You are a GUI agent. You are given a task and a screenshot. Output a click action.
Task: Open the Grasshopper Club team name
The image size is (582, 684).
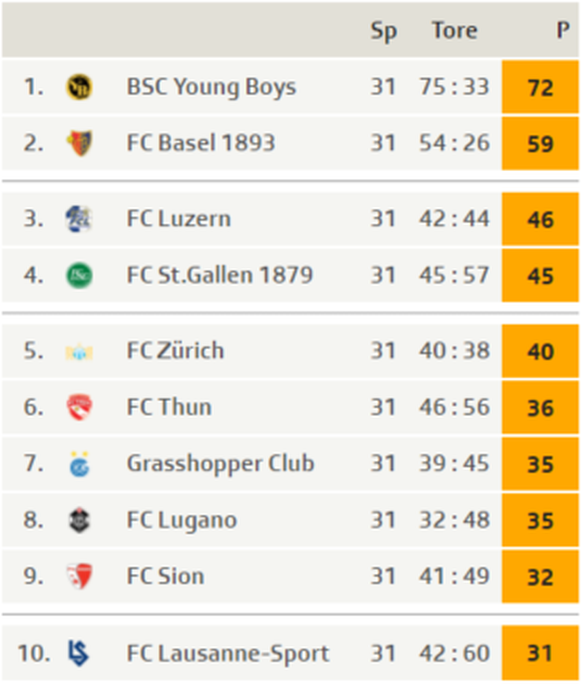tap(220, 464)
